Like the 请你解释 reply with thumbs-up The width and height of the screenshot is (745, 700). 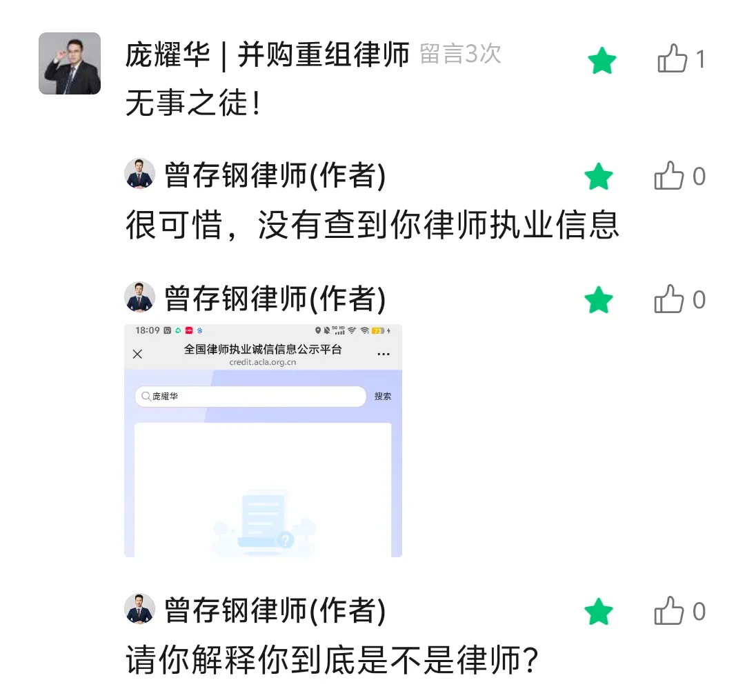[668, 611]
